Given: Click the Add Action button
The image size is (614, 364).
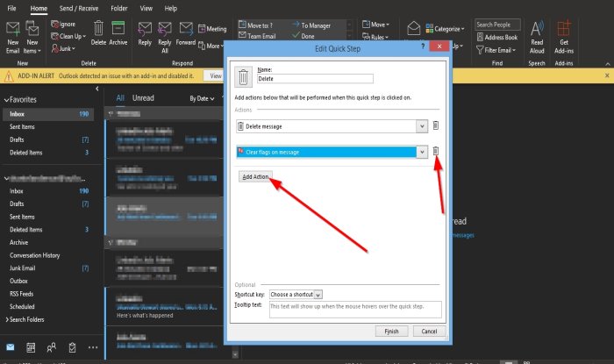Looking at the screenshot, I should [x=256, y=177].
